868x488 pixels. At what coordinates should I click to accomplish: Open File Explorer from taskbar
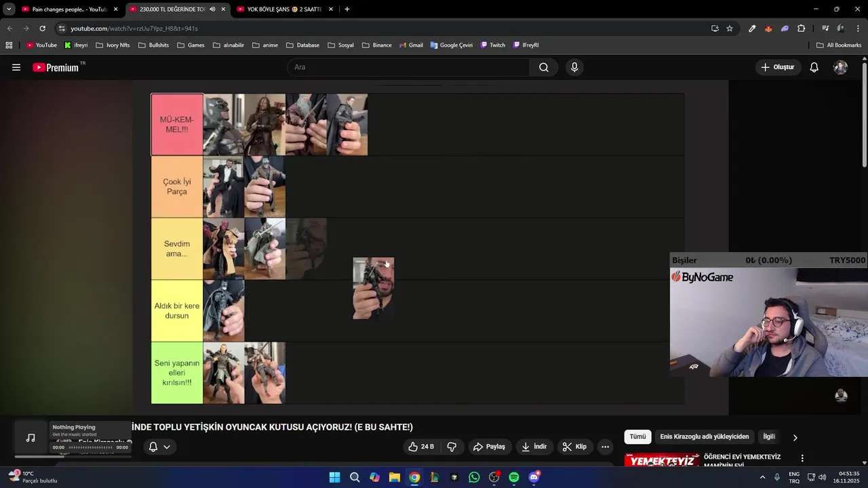tap(394, 477)
